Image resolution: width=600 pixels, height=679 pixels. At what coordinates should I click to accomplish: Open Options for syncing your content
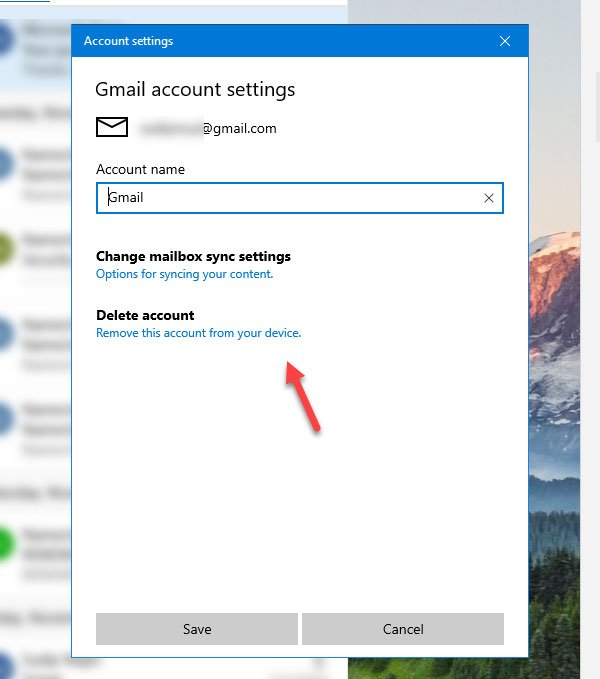point(184,274)
